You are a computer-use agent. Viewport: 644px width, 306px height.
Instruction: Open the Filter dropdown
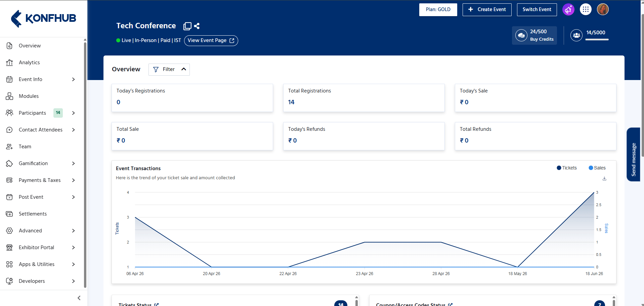pyautogui.click(x=169, y=69)
